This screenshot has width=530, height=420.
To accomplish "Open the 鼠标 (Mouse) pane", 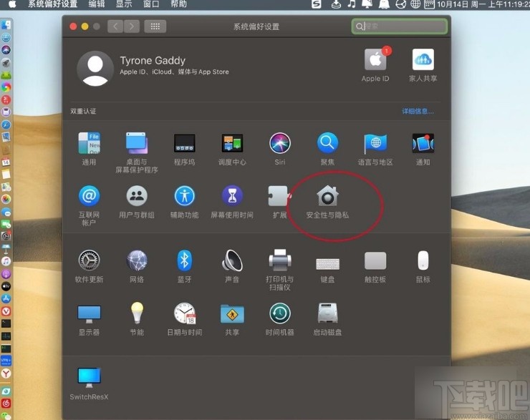I will (x=423, y=260).
